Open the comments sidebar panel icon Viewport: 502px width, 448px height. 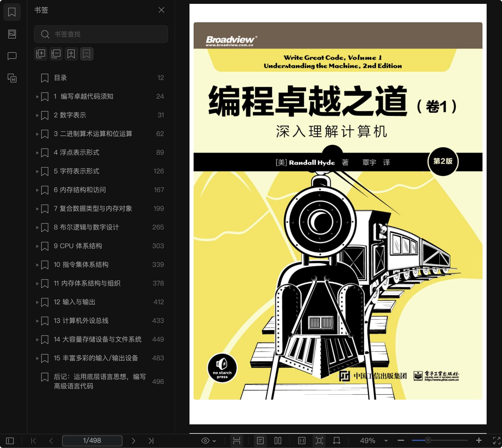(12, 56)
